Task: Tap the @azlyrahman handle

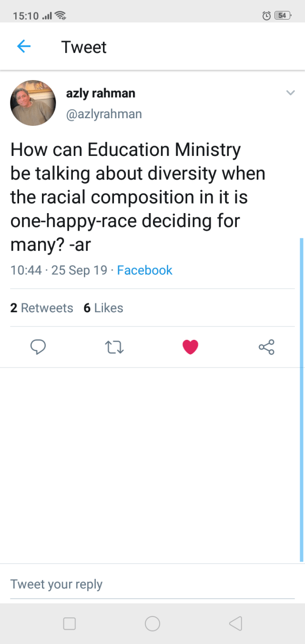Action: click(104, 114)
